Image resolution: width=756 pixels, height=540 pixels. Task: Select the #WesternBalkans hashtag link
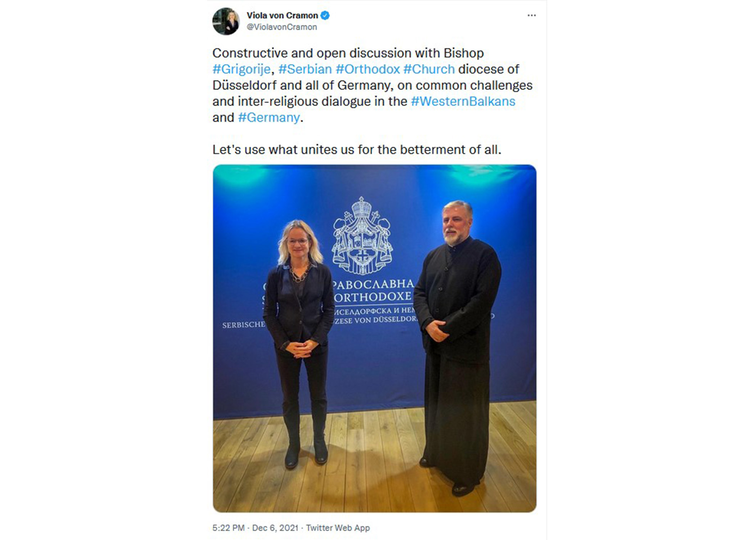point(463,101)
